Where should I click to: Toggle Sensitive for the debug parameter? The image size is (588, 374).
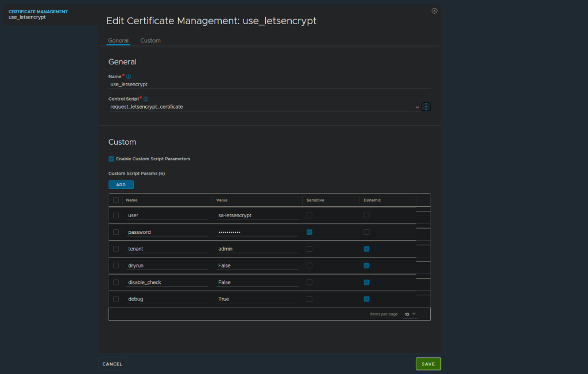click(310, 299)
